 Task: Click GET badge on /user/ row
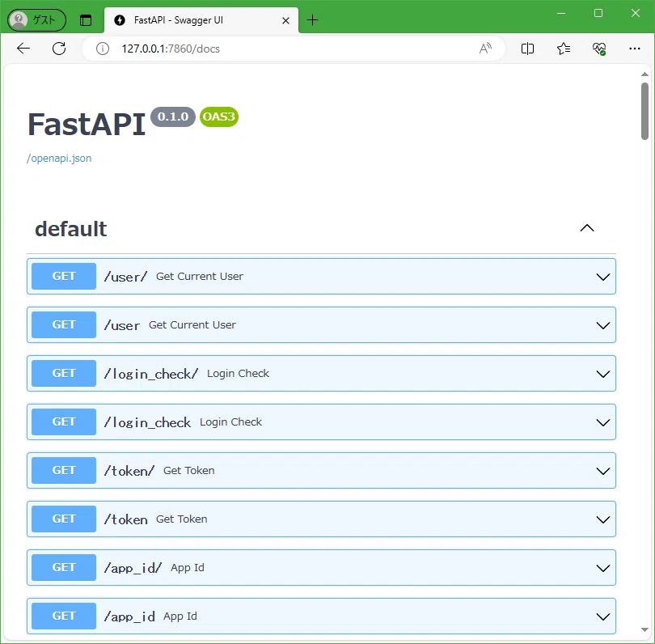[x=64, y=276]
